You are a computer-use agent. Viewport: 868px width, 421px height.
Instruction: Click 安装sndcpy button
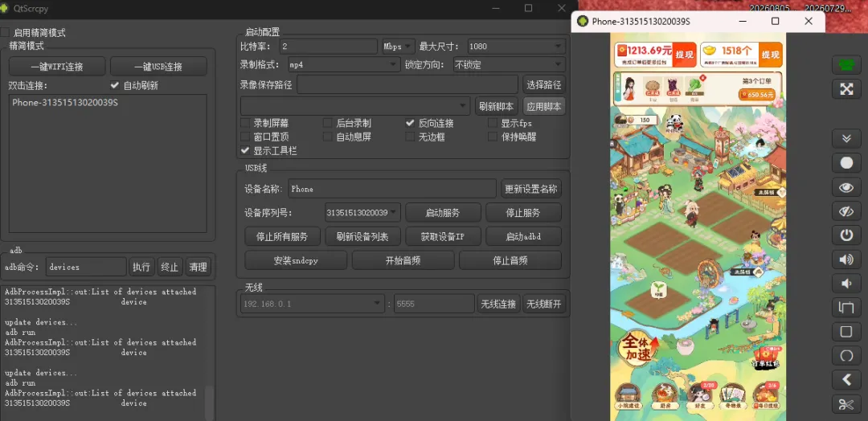tap(296, 260)
